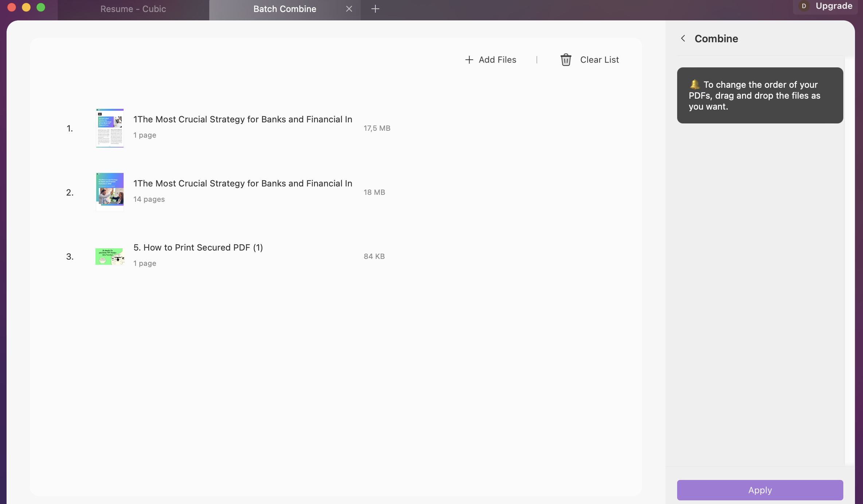Click the trash can Clear List icon
Image resolution: width=863 pixels, height=504 pixels.
point(566,60)
